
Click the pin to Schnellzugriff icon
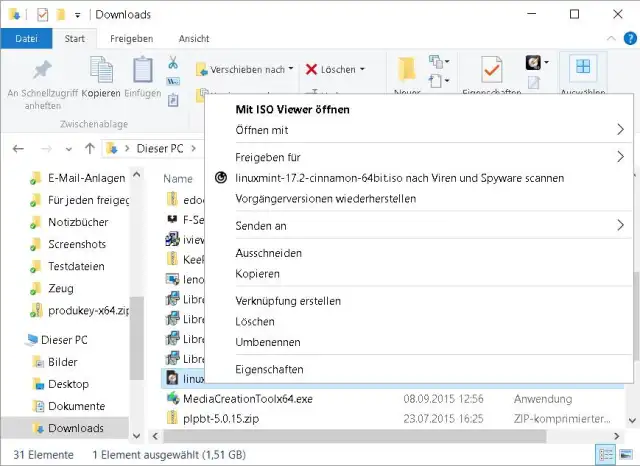42,69
